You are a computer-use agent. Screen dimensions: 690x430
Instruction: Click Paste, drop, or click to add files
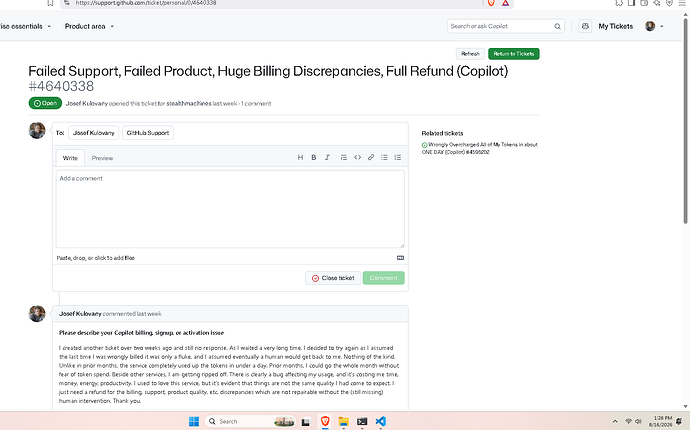click(95, 258)
